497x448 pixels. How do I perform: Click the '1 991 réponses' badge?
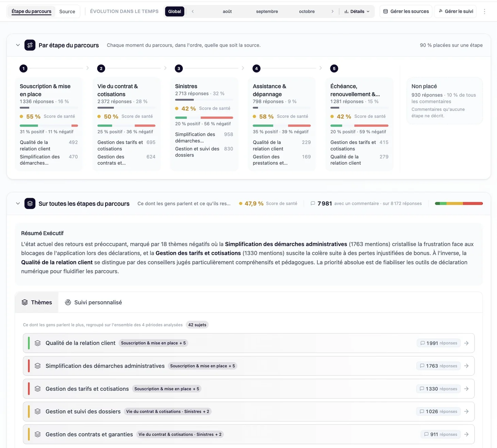pyautogui.click(x=438, y=343)
